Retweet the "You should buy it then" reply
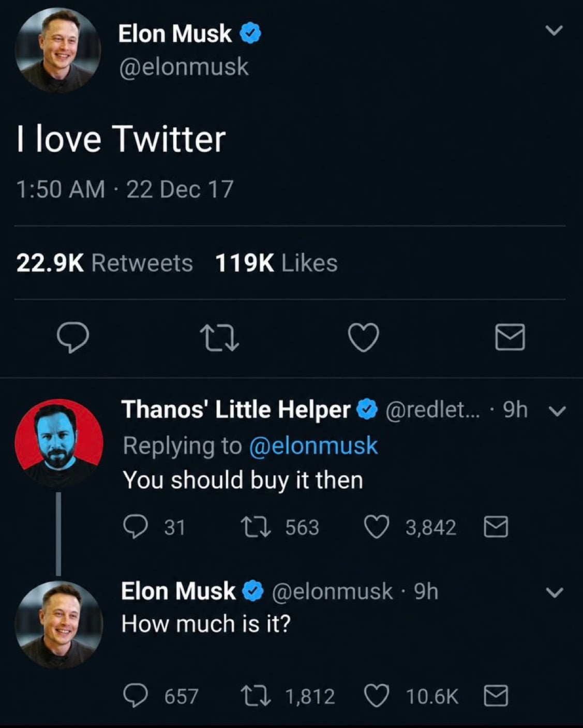 pos(256,527)
